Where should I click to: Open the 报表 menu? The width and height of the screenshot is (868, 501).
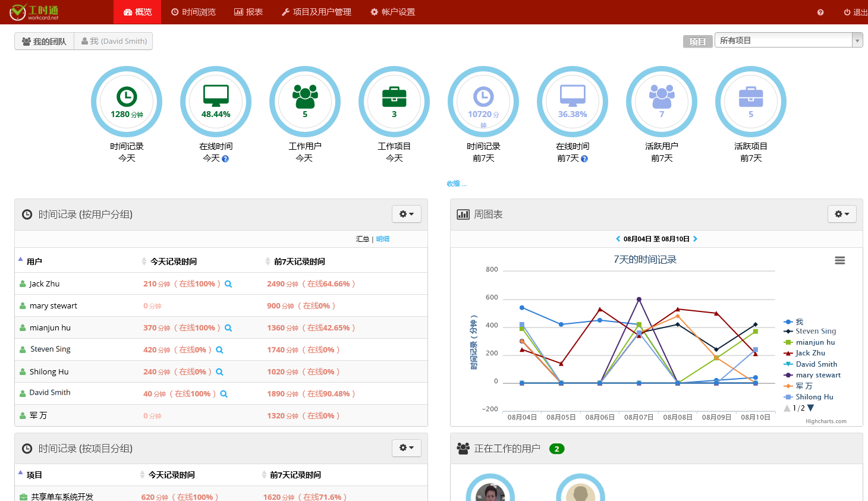[249, 12]
